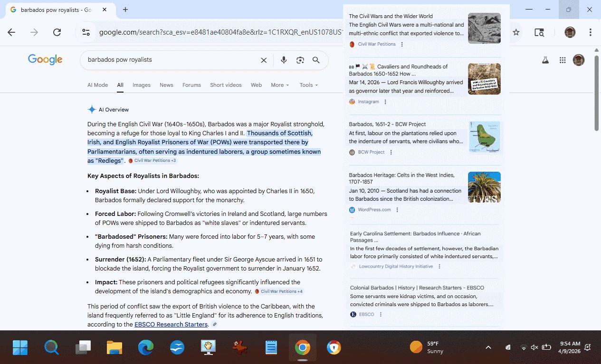Open the Tools dropdown

tap(308, 85)
